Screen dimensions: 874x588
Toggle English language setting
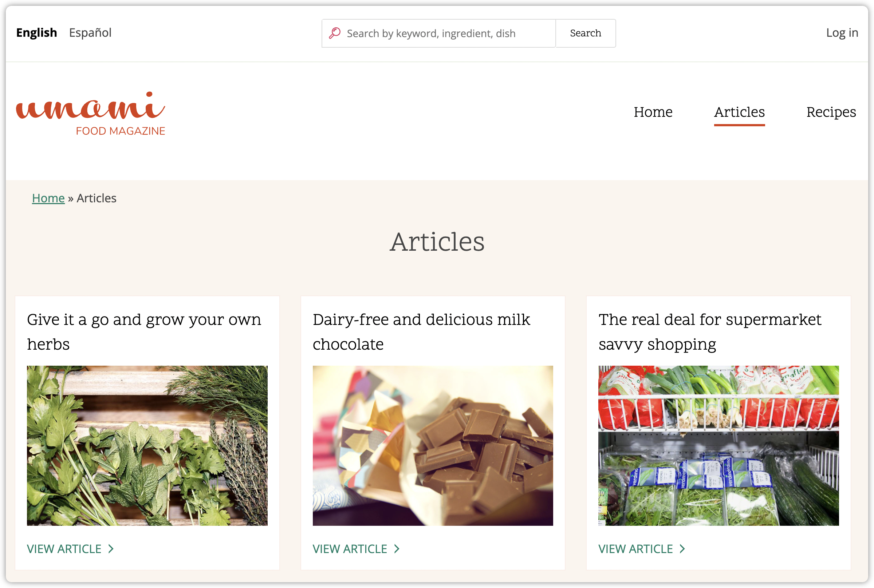(x=36, y=32)
